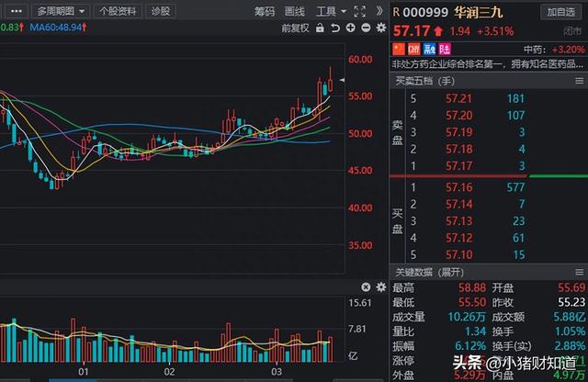Image resolution: width=588 pixels, height=382 pixels.
Task: Click the undo arrow icon
Action: [335, 28]
